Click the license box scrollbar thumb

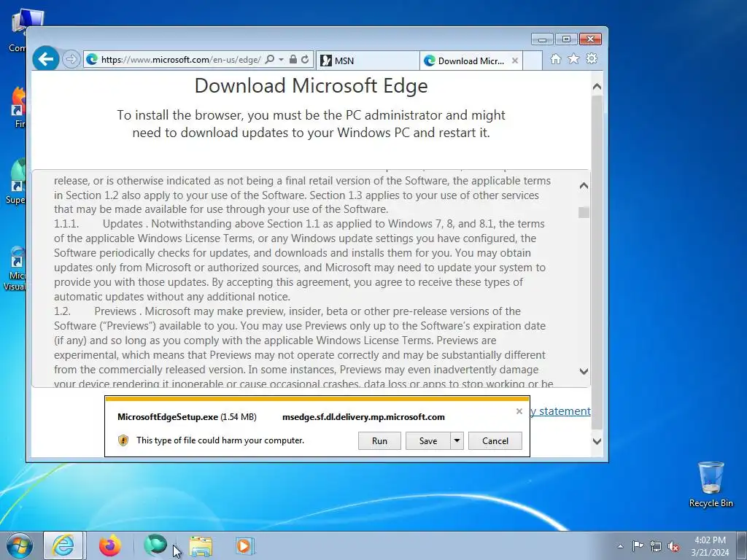(584, 212)
